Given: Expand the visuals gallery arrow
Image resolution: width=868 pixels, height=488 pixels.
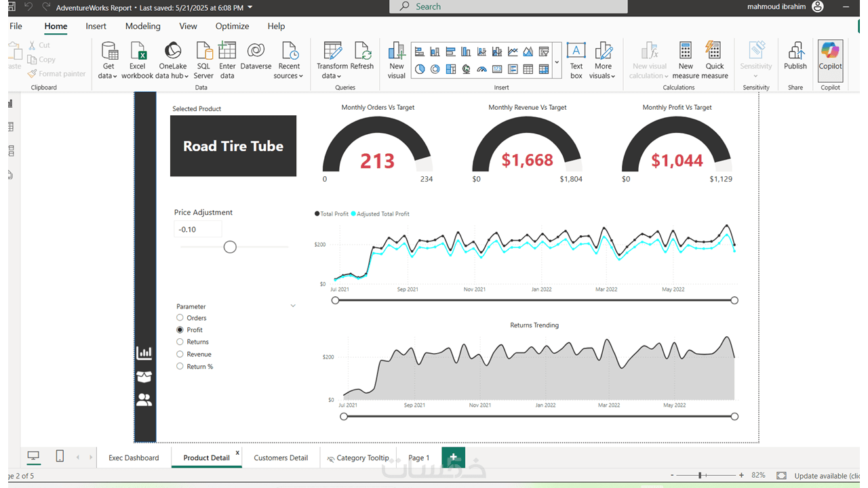Looking at the screenshot, I should coord(557,61).
